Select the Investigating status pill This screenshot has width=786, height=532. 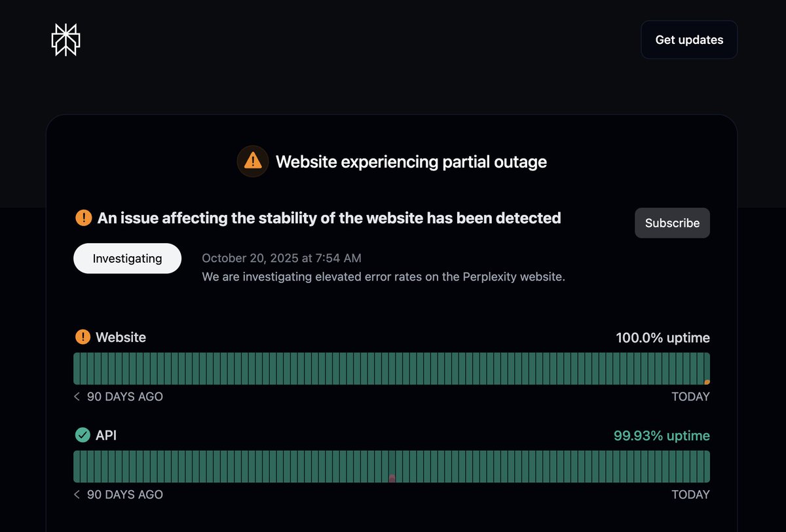(127, 258)
